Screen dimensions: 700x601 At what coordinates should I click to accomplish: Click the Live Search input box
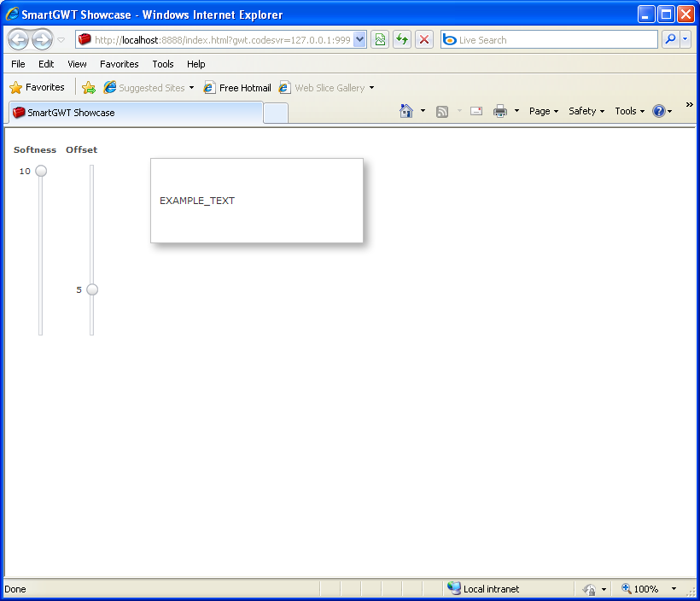549,40
